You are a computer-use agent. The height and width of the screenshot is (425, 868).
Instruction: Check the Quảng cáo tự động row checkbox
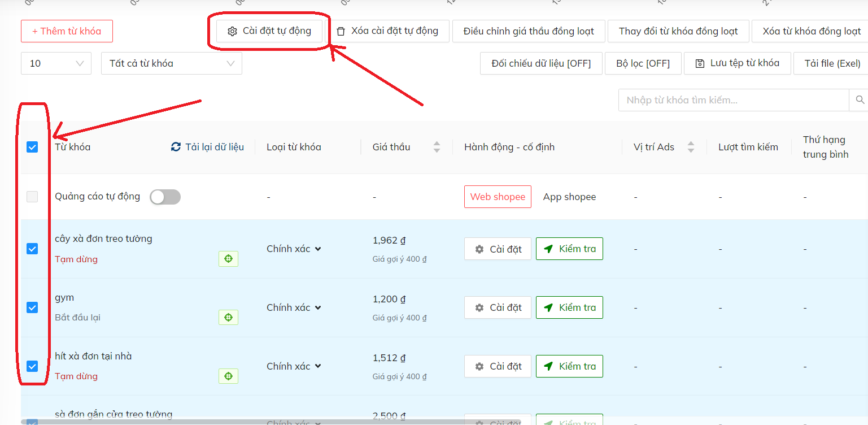point(32,196)
